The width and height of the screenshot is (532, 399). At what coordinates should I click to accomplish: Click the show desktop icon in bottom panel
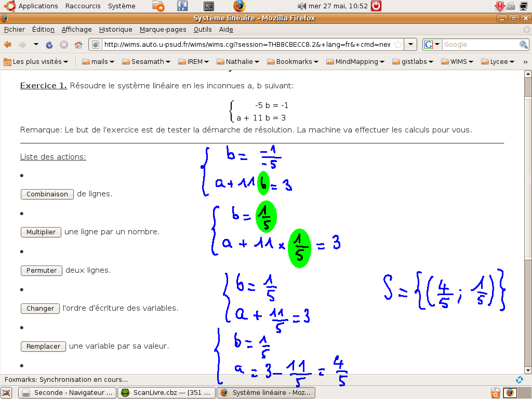7,393
